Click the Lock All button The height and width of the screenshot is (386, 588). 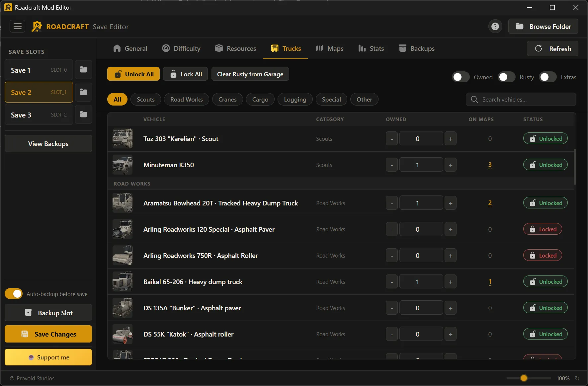point(185,74)
